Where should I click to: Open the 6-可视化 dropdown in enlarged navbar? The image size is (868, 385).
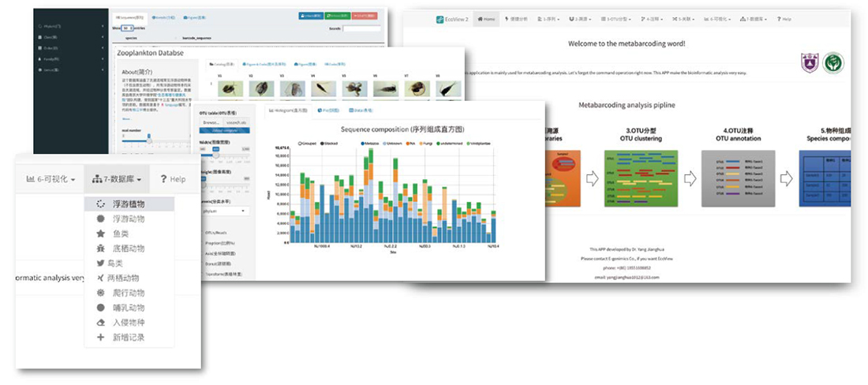[51, 179]
